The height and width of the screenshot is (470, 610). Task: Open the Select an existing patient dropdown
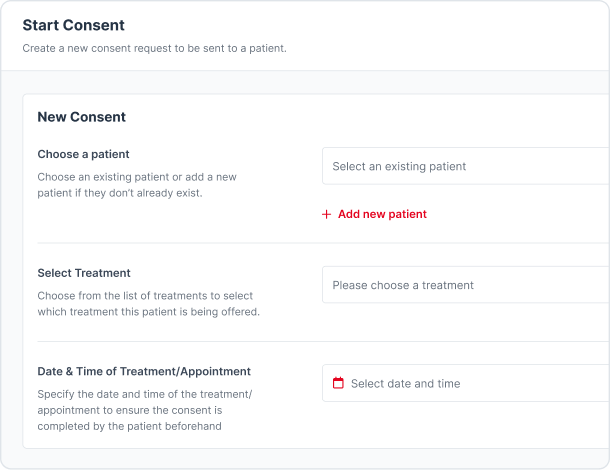[x=466, y=166]
